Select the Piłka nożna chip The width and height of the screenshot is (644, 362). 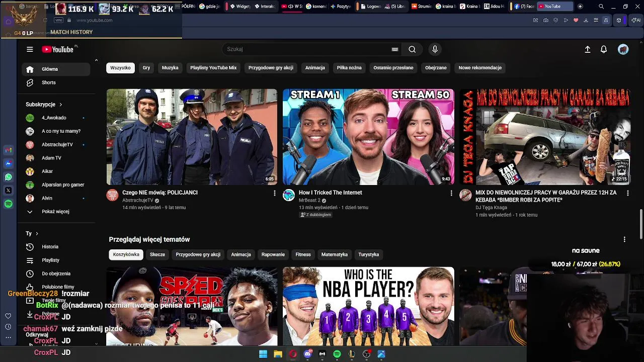[349, 68]
